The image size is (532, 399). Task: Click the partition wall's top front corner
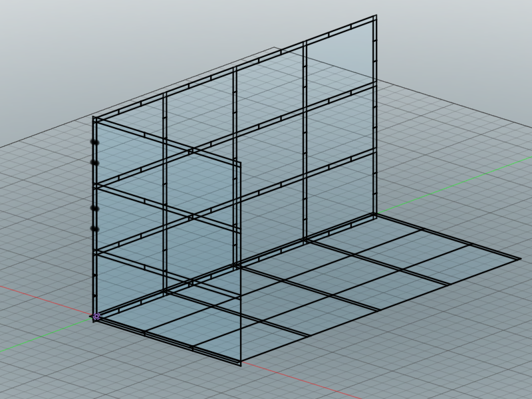[x=241, y=164]
